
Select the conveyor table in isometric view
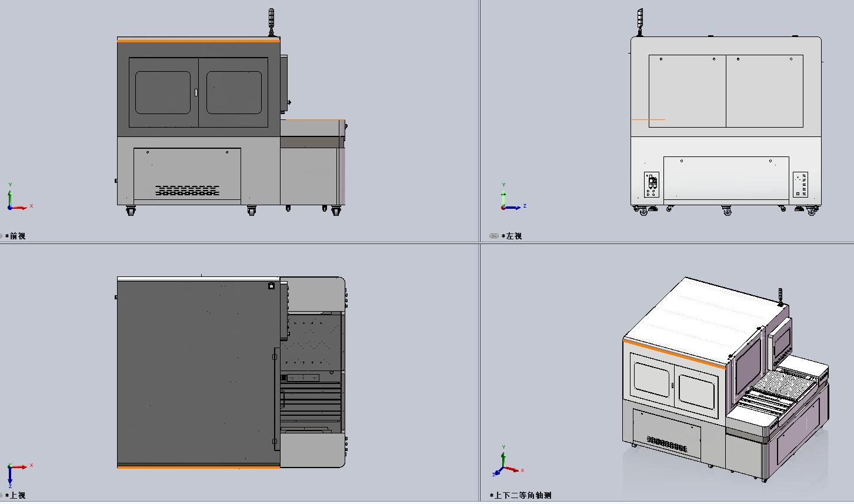[776, 393]
